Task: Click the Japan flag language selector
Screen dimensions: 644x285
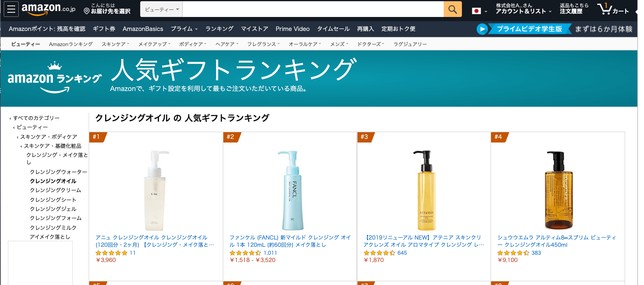Action: (476, 11)
